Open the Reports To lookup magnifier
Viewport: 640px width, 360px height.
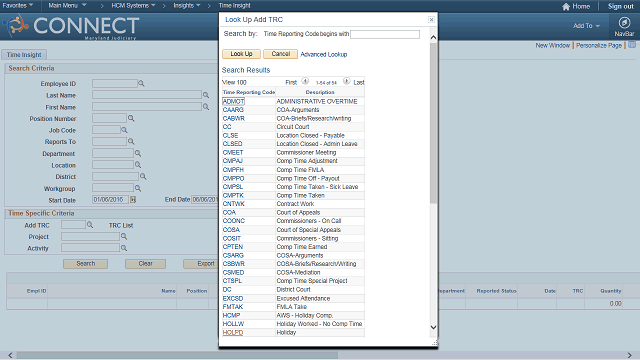point(131,142)
